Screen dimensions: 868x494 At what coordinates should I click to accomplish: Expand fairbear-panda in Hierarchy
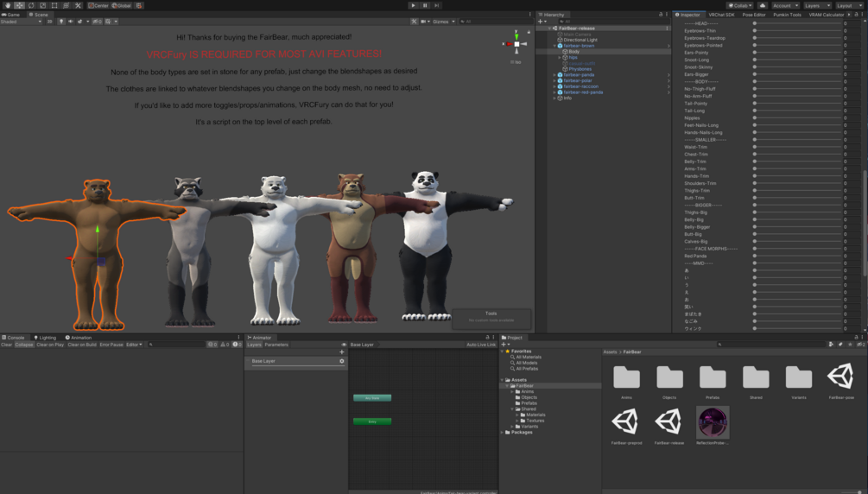554,75
